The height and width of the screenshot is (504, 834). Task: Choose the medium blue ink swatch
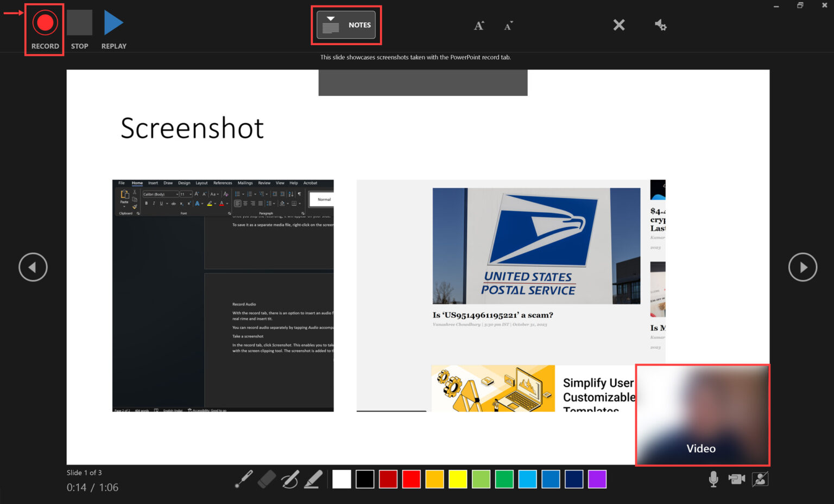pos(551,479)
